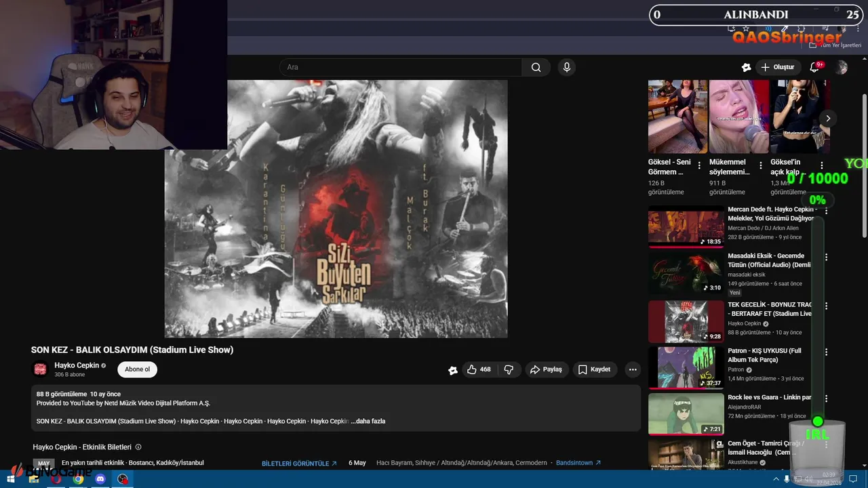Viewport: 868px width, 488px height.
Task: Click the Mercan Dede / DJ Arkın Allen channel name
Action: click(763, 228)
